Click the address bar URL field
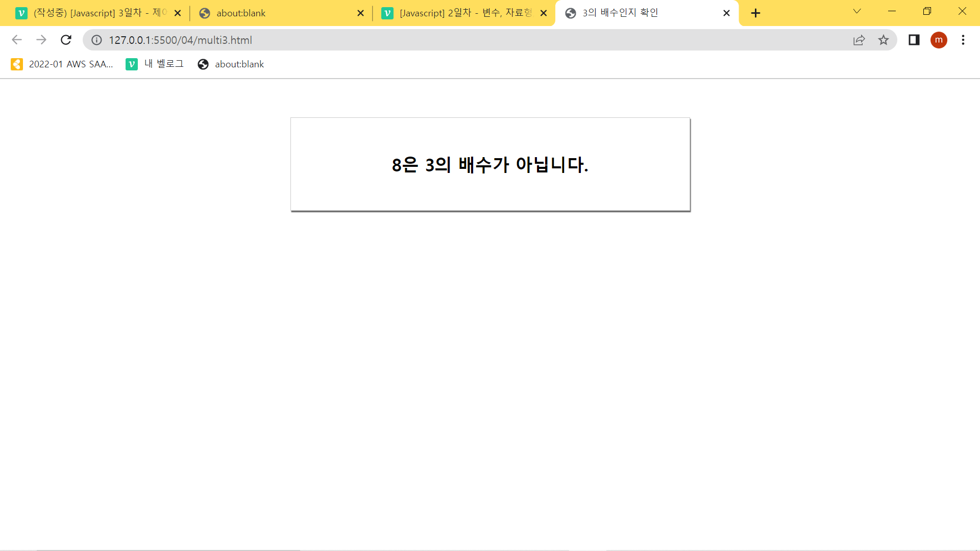This screenshot has height=551, width=980. point(408,40)
